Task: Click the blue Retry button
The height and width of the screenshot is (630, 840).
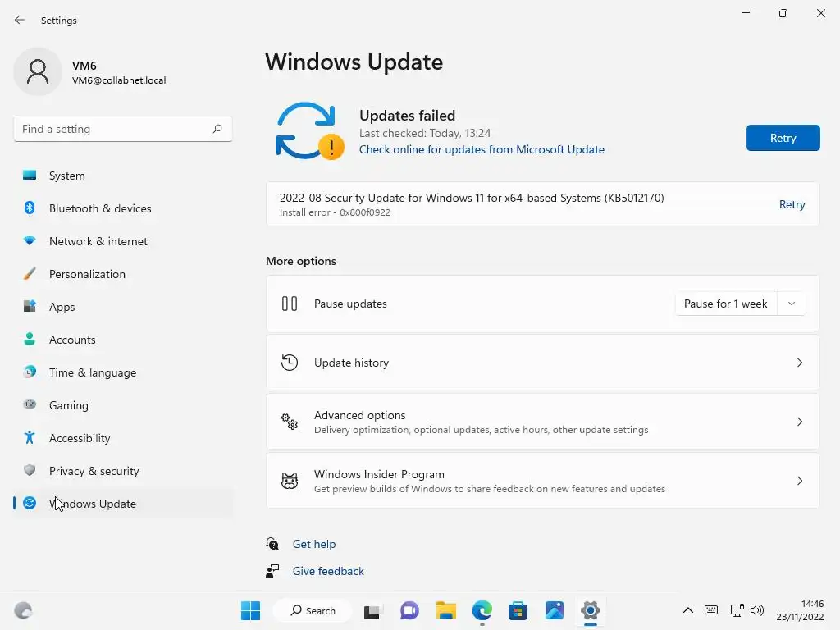Action: point(783,138)
